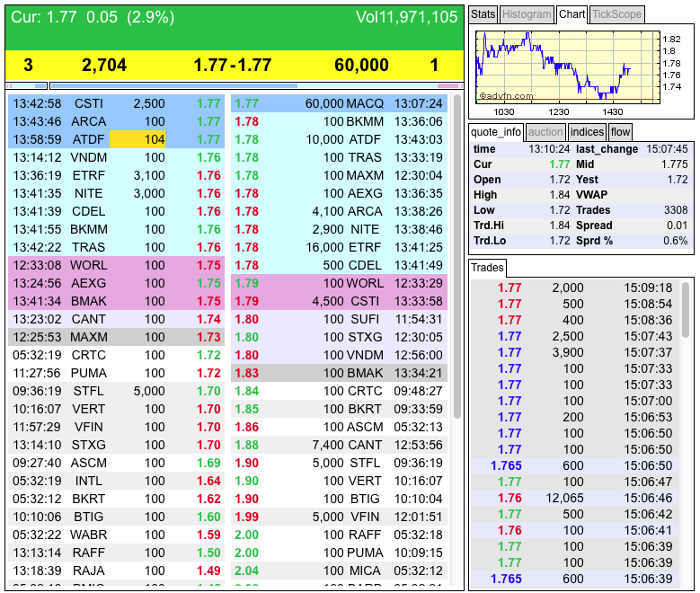Screen dimensions: 700x593
Task: Click the highlighted ATDF 104 size cell
Action: tap(137, 139)
